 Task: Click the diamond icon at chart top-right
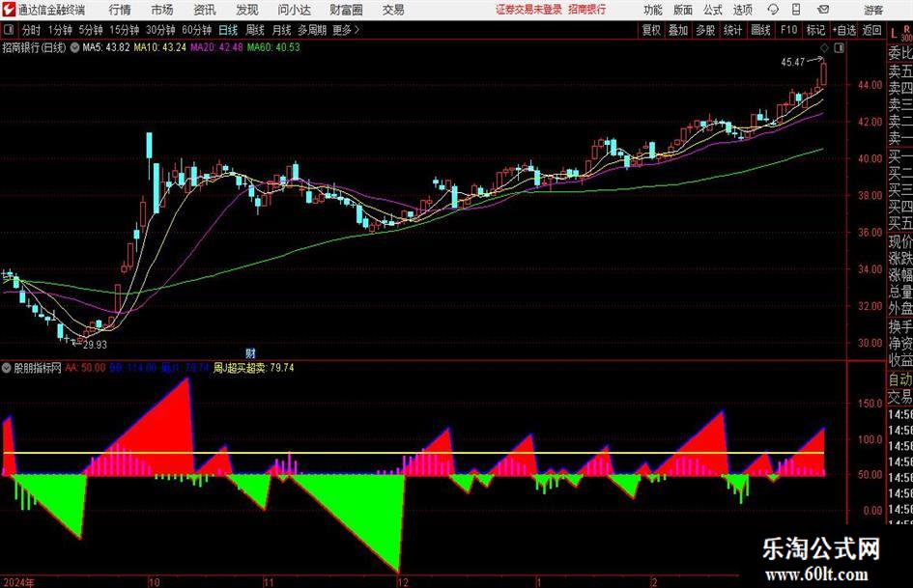pyautogui.click(x=824, y=48)
